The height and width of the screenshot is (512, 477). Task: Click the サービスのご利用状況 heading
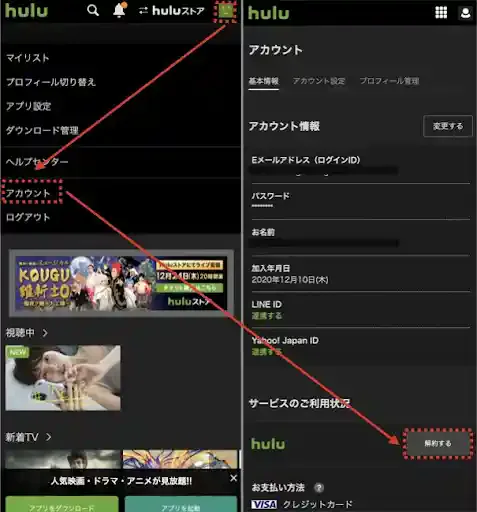coord(299,403)
